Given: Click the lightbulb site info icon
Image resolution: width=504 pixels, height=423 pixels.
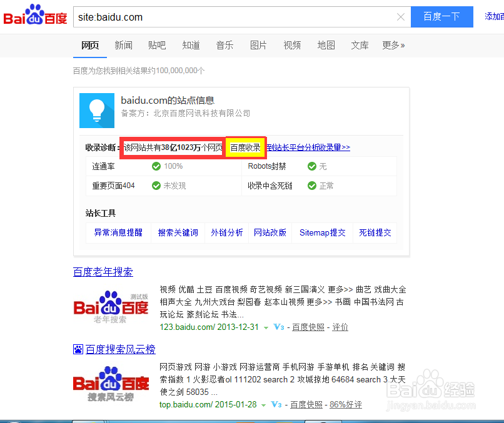Looking at the screenshot, I should click(x=97, y=111).
